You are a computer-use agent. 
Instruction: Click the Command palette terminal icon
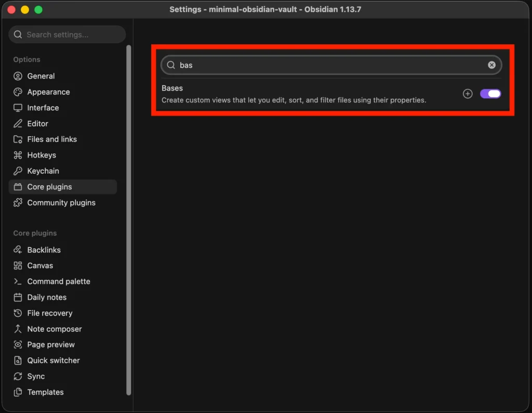tap(18, 281)
